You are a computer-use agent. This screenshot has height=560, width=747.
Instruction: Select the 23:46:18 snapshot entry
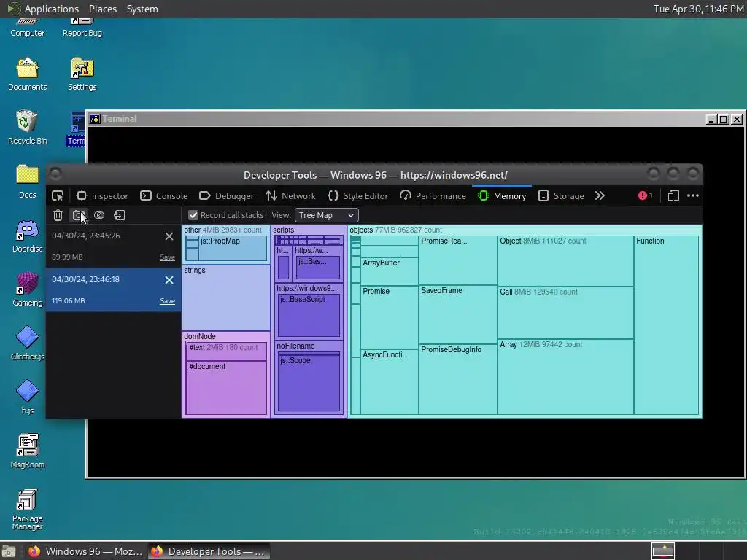click(x=113, y=289)
